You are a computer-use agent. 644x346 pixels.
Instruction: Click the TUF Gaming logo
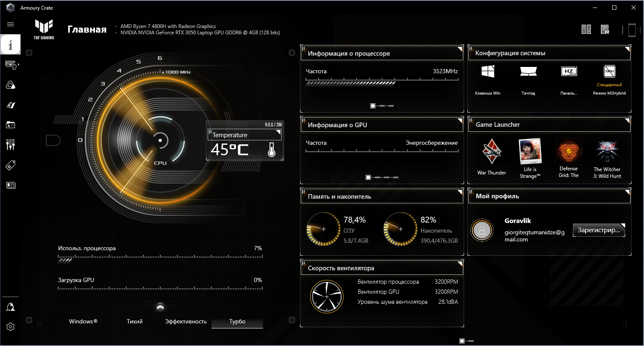(44, 29)
